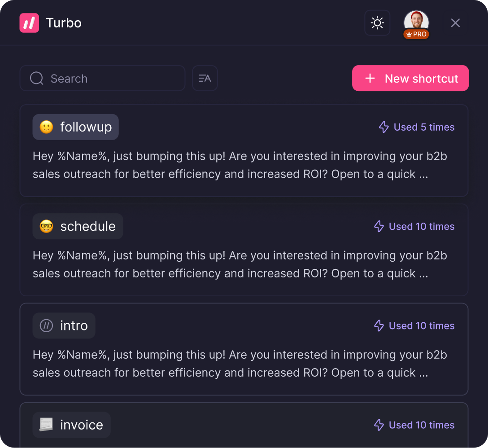Click the slash icon on intro shortcut

tap(46, 325)
